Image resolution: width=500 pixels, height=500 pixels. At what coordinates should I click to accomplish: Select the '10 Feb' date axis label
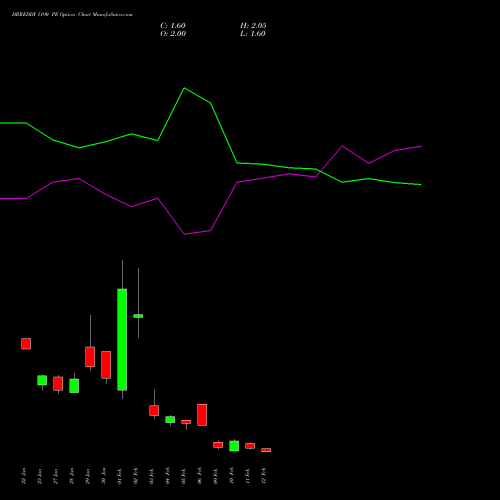[232, 476]
